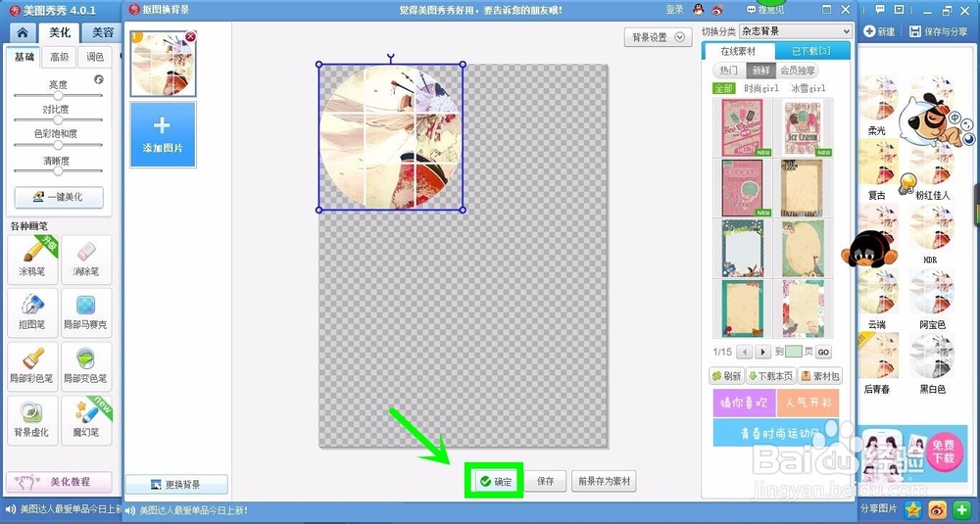
Task: Open the 背景虚化 blur tool
Action: (32, 420)
